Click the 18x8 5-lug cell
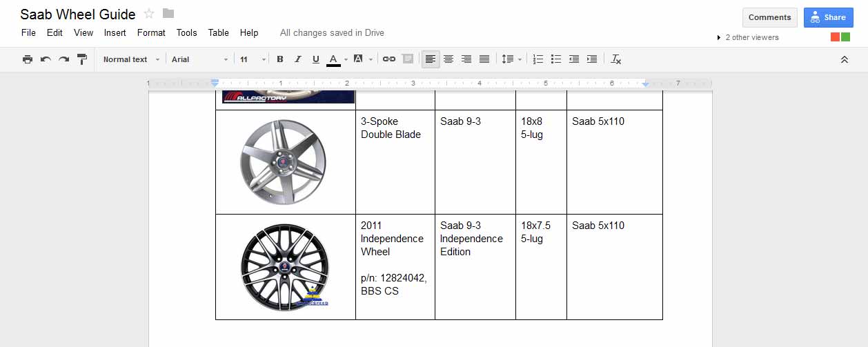 (x=541, y=161)
